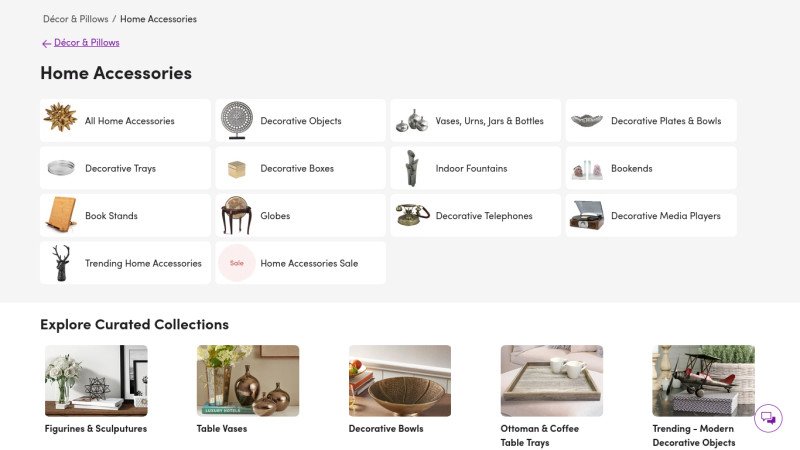Open Figurines & Sculptures collection thumbnail

pos(96,381)
